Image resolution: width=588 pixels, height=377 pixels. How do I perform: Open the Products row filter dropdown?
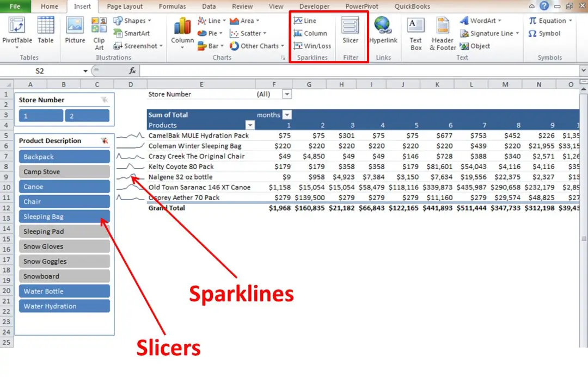click(250, 125)
